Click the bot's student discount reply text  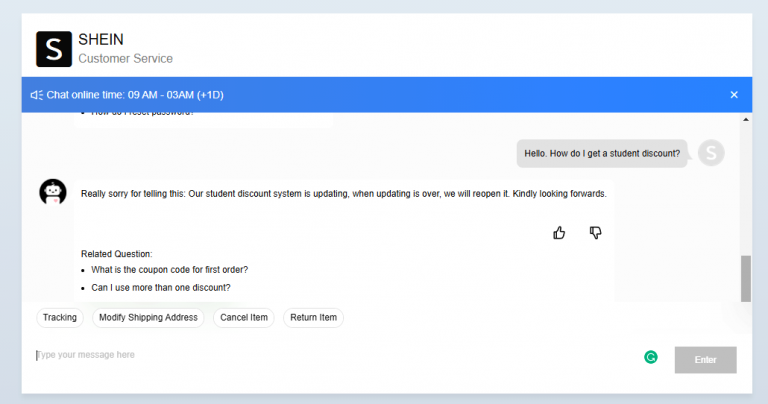pyautogui.click(x=343, y=193)
